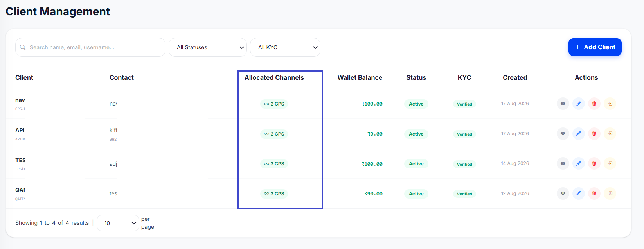Click the nav client name

[x=20, y=100]
